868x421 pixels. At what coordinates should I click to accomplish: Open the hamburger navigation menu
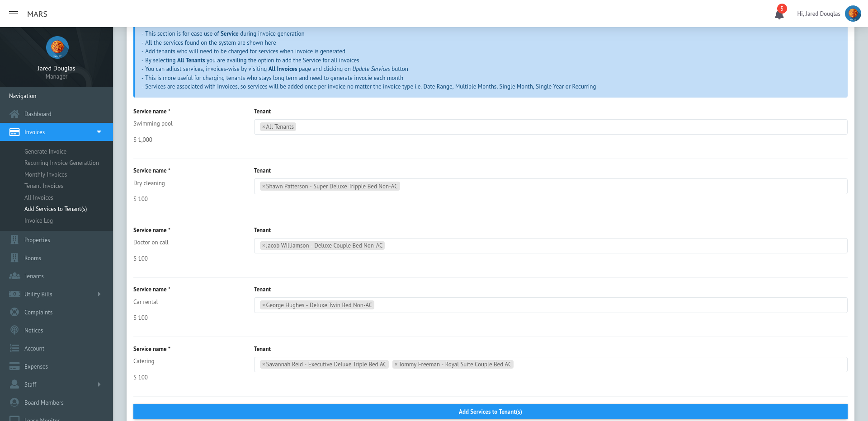14,14
